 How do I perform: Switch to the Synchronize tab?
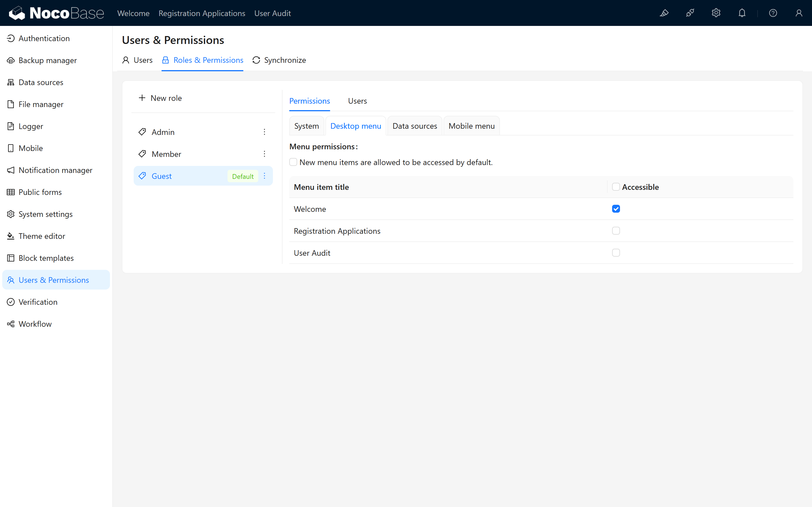pos(279,60)
